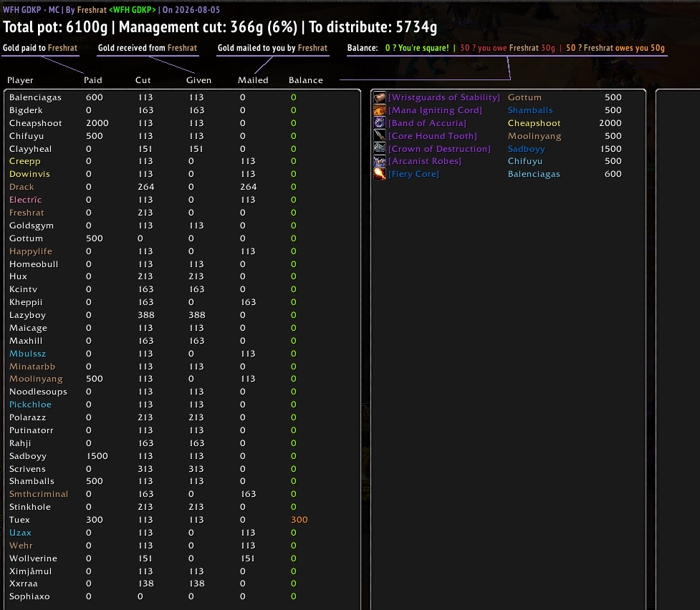Open the [Mana Igniting Cord] item link
The width and height of the screenshot is (700, 610).
click(x=435, y=110)
